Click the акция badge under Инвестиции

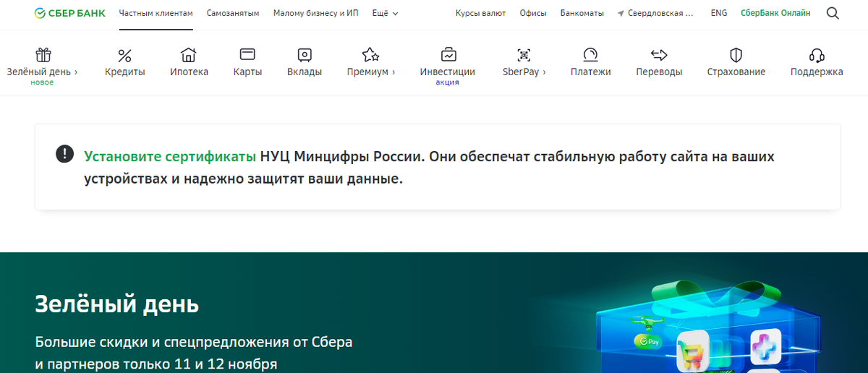tap(448, 82)
